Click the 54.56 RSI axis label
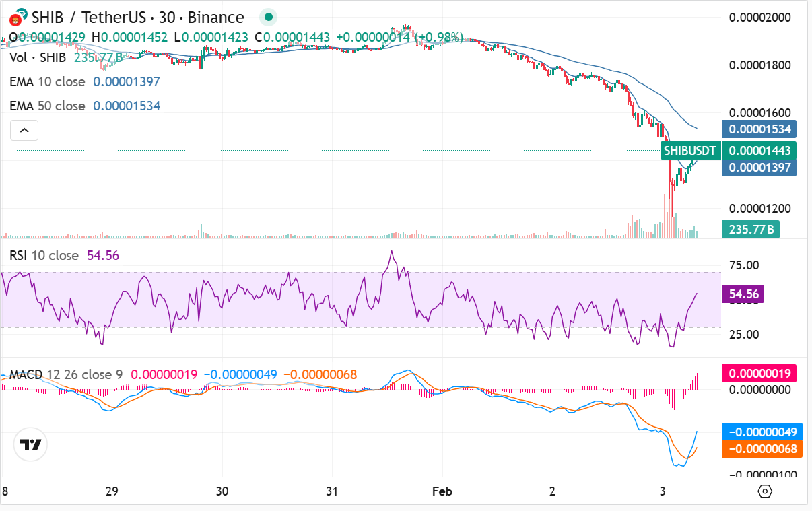 (x=743, y=294)
